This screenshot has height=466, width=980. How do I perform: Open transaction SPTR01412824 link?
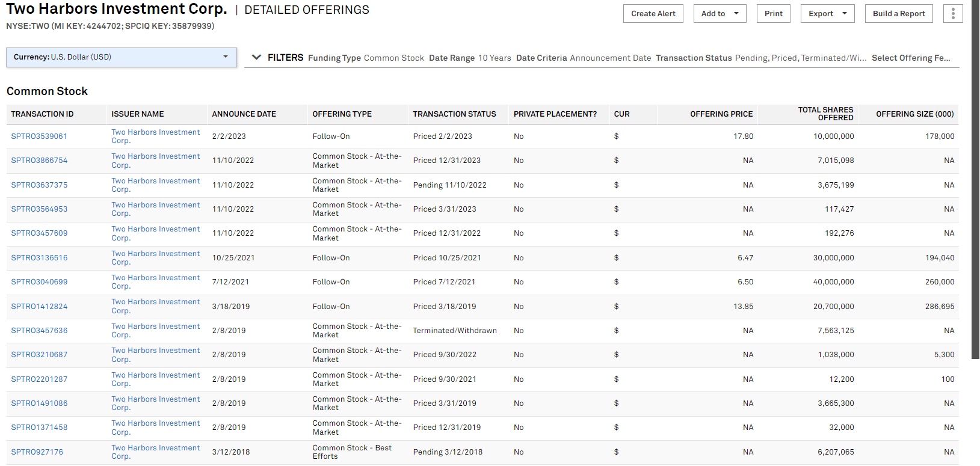[x=39, y=307]
